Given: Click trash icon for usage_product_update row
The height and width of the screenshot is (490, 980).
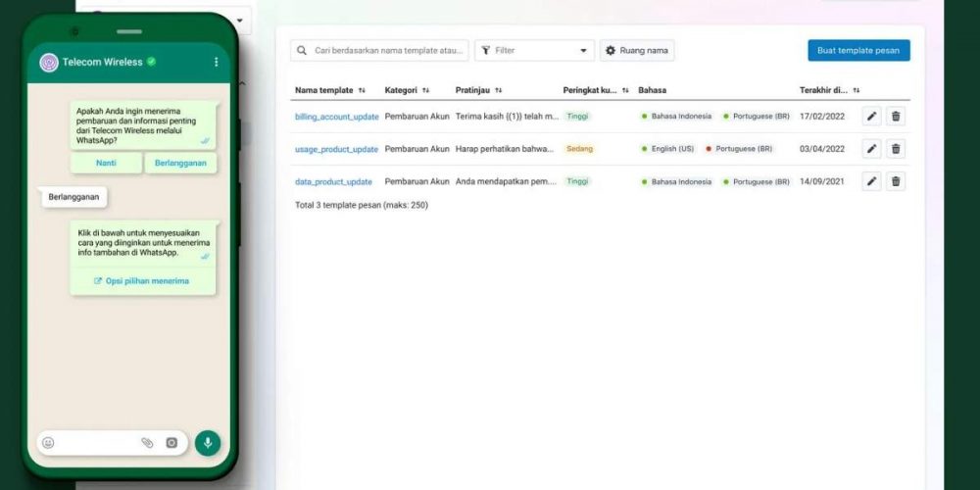Looking at the screenshot, I should 896,149.
